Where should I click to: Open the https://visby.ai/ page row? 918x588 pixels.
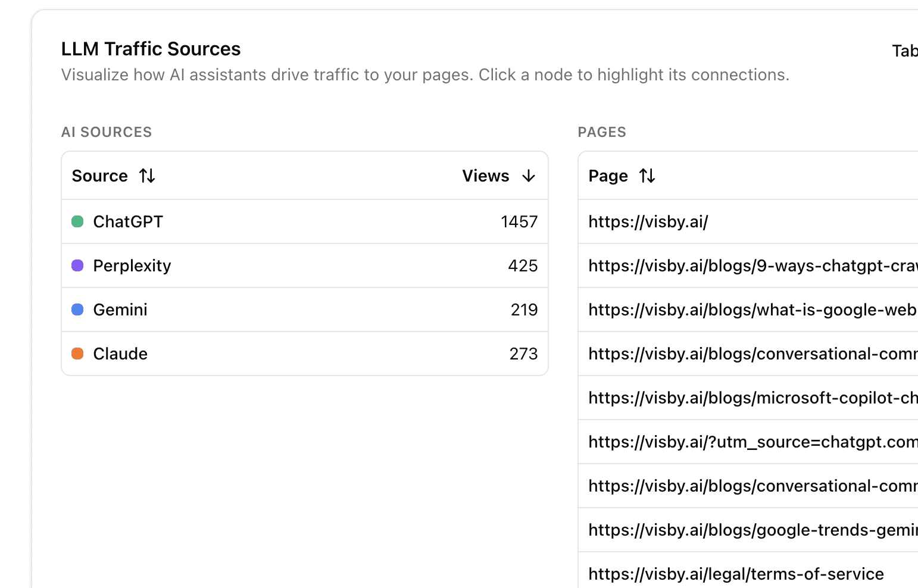click(748, 221)
